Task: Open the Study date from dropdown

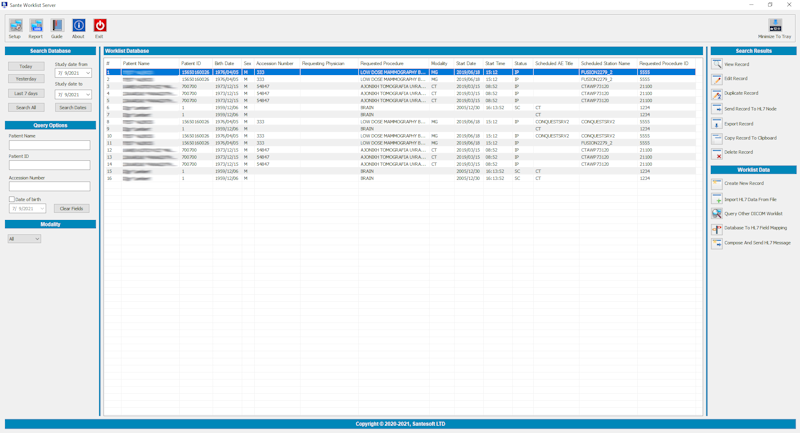Action: click(x=87, y=73)
